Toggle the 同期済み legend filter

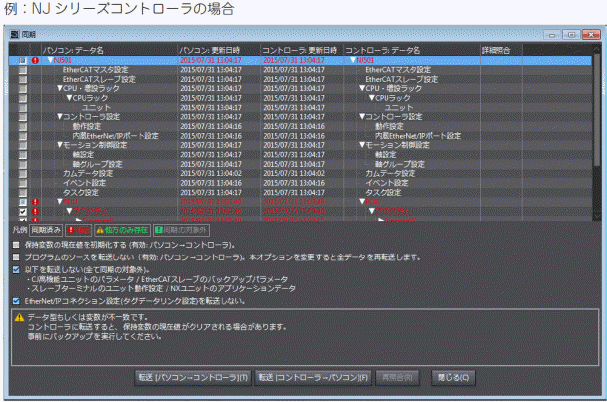pos(46,230)
